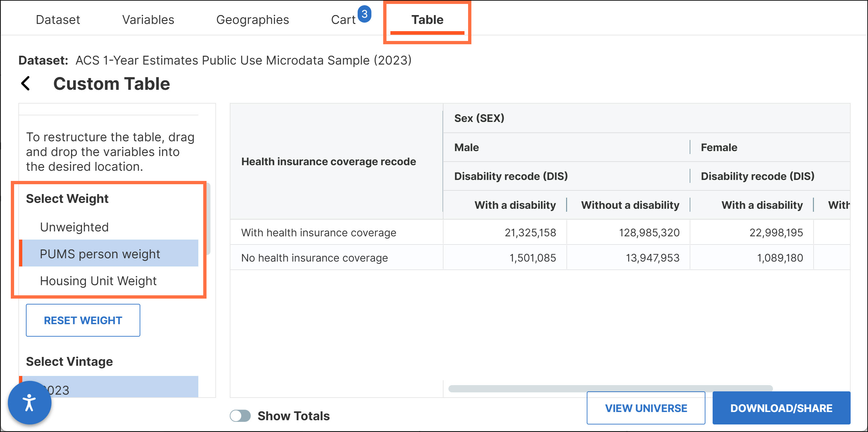Viewport: 868px width, 432px height.
Task: Select Housing Unit Weight option
Action: (98, 281)
